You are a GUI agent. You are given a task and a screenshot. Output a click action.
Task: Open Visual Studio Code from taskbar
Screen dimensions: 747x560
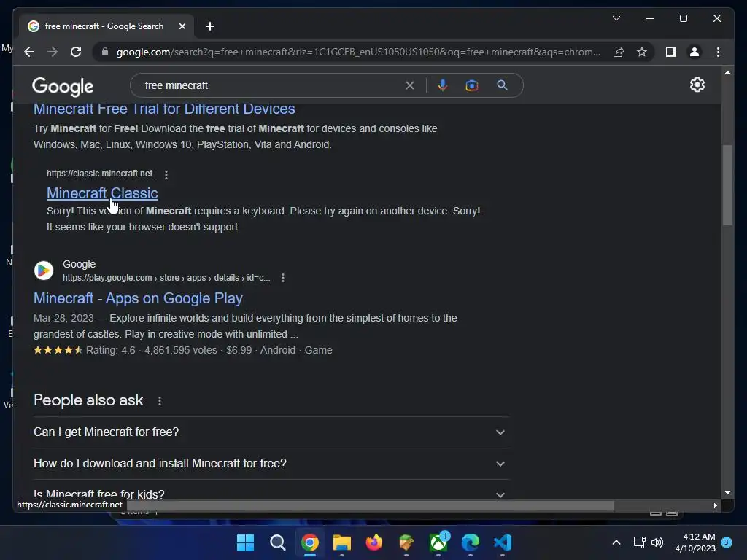pos(503,542)
